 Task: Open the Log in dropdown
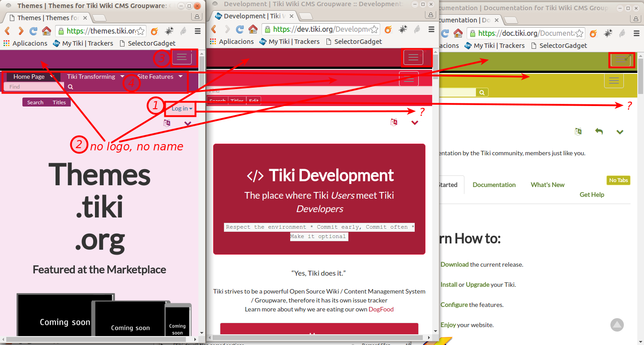(182, 108)
